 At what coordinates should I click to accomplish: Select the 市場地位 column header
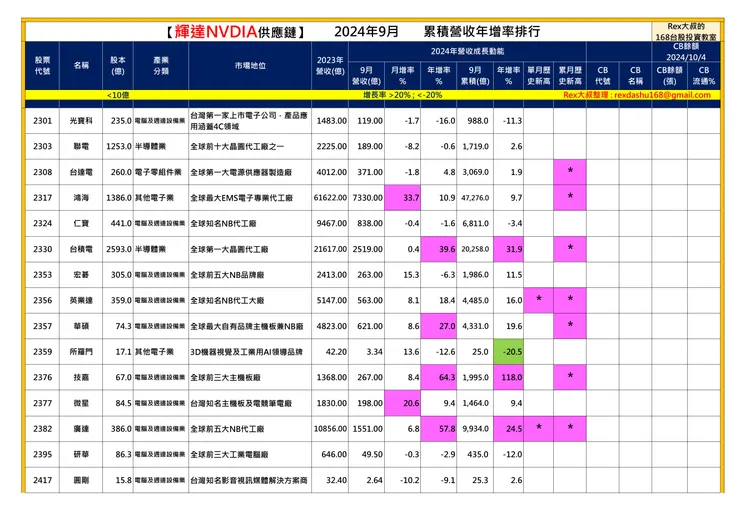point(250,66)
